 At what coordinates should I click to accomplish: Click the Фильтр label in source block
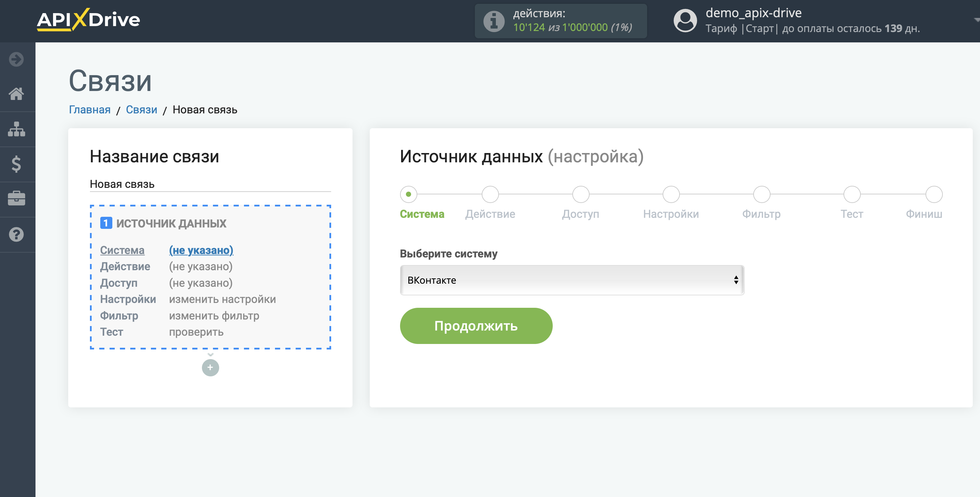tap(119, 316)
